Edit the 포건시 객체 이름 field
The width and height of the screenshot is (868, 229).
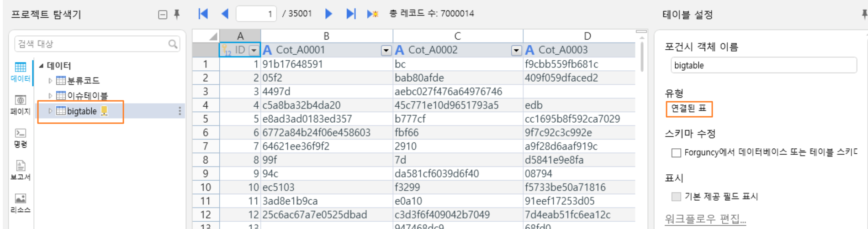coord(763,65)
